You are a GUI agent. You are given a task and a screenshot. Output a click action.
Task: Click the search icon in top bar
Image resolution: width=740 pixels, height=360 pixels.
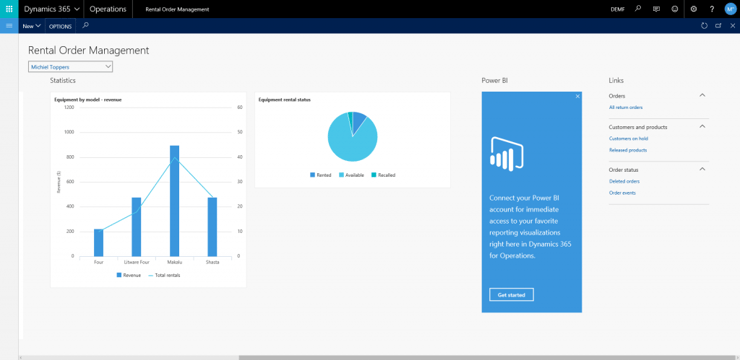coord(638,9)
